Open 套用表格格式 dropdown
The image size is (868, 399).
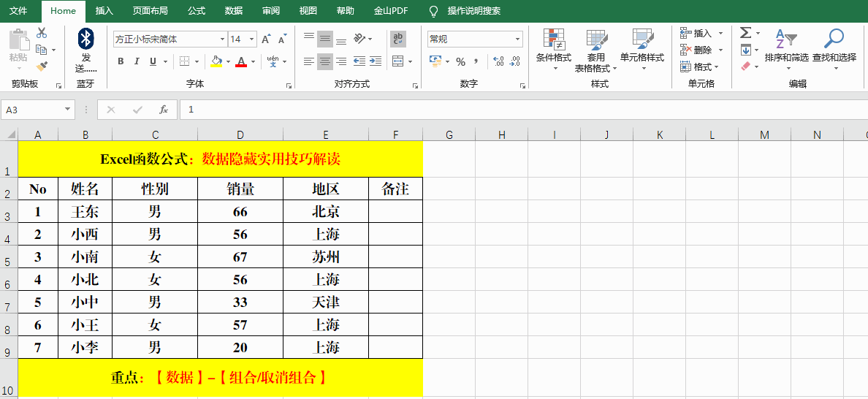[x=596, y=50]
